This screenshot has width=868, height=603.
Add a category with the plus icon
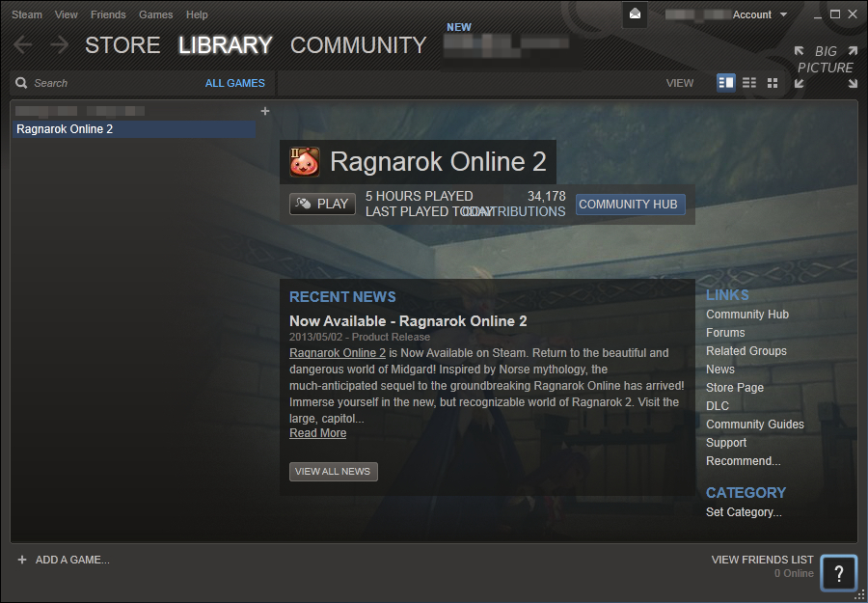[265, 111]
